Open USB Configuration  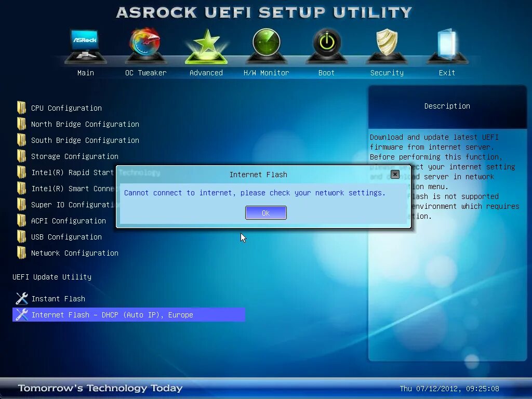tap(66, 237)
